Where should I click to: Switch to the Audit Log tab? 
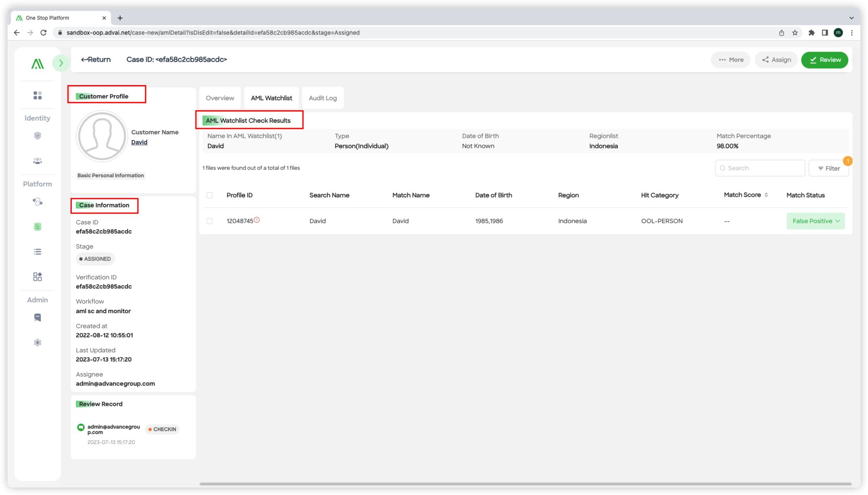(x=323, y=98)
